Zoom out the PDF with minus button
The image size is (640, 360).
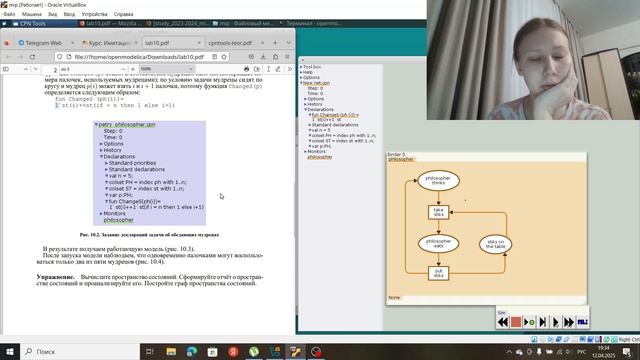123,69
